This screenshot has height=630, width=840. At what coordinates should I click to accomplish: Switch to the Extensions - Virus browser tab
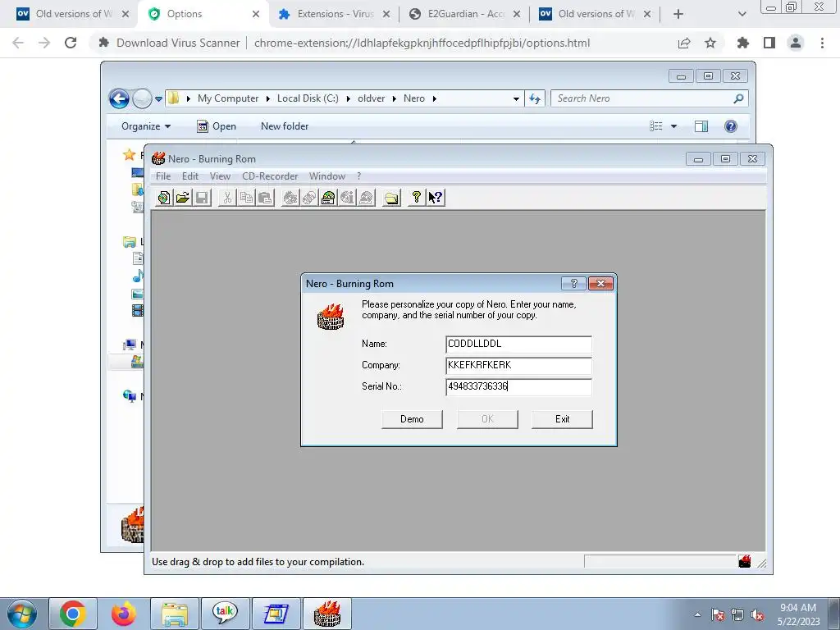334,14
